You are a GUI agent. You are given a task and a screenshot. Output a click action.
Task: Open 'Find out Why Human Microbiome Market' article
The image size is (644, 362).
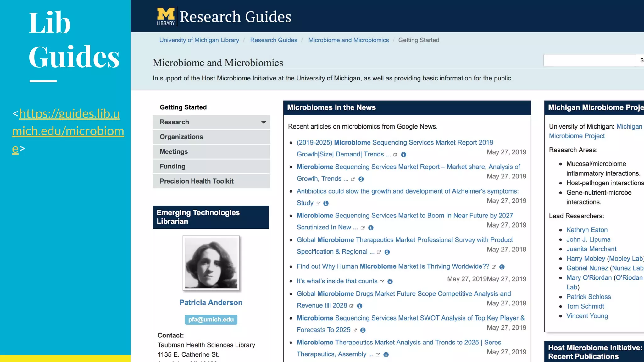tap(393, 266)
